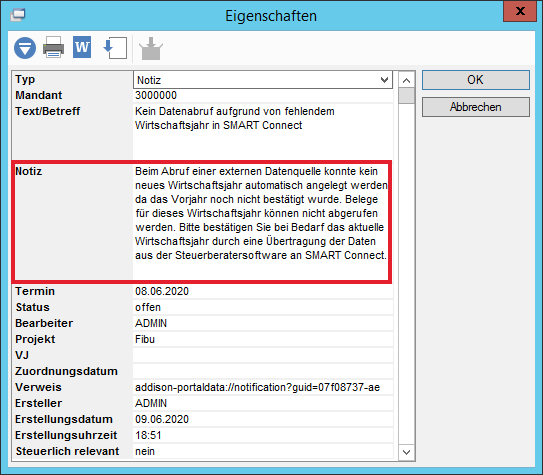Click the Verweis addison-portaldata link value
543x475 pixels.
point(263,387)
